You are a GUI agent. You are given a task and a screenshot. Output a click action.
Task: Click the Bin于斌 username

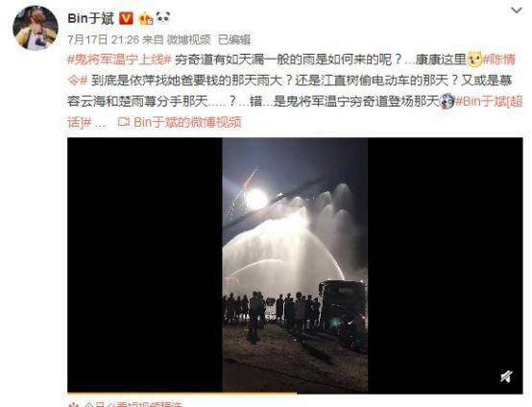coord(90,18)
